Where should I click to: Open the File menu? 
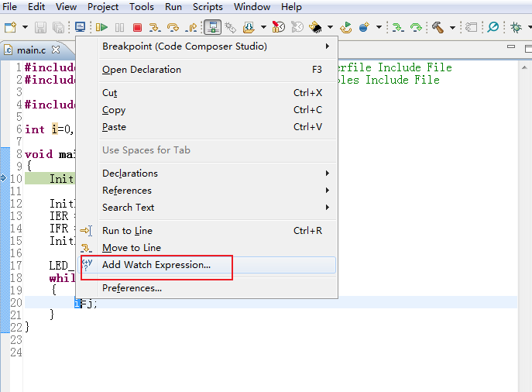click(9, 7)
